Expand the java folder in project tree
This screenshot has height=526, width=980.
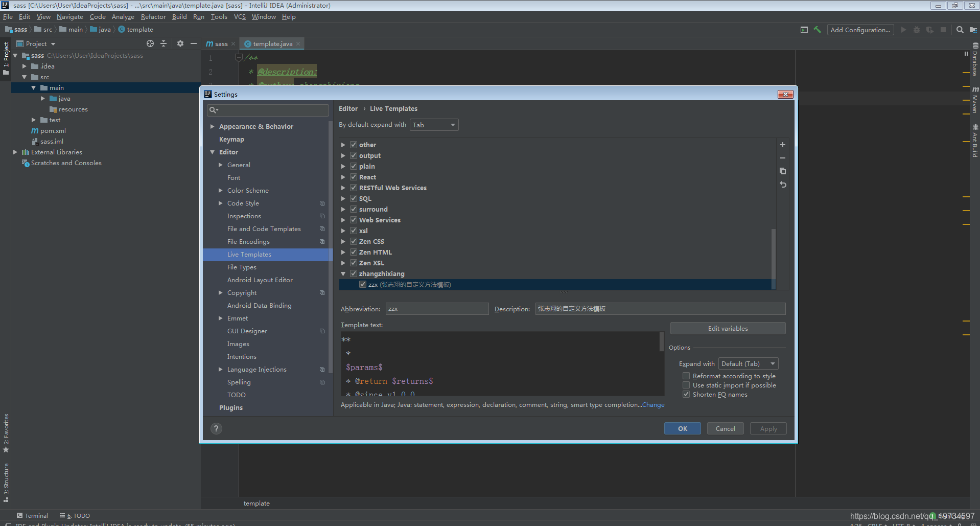(x=42, y=98)
